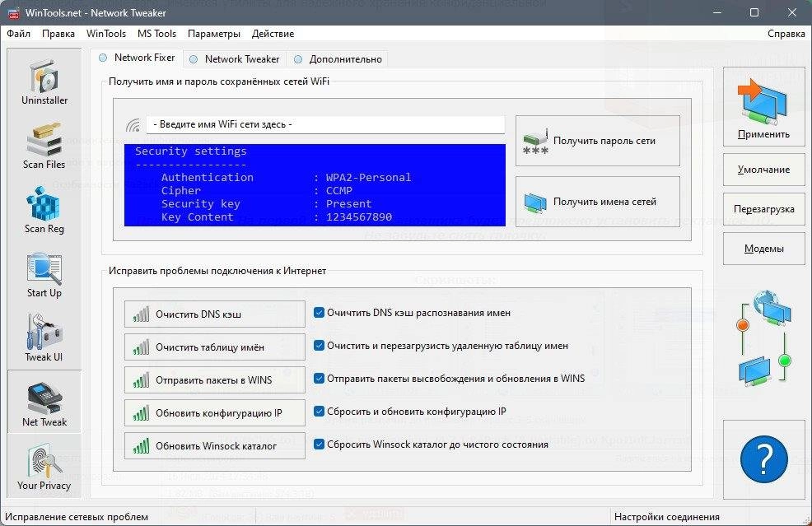Open the Scan Files tool
Screen dimensions: 812x526
44,146
